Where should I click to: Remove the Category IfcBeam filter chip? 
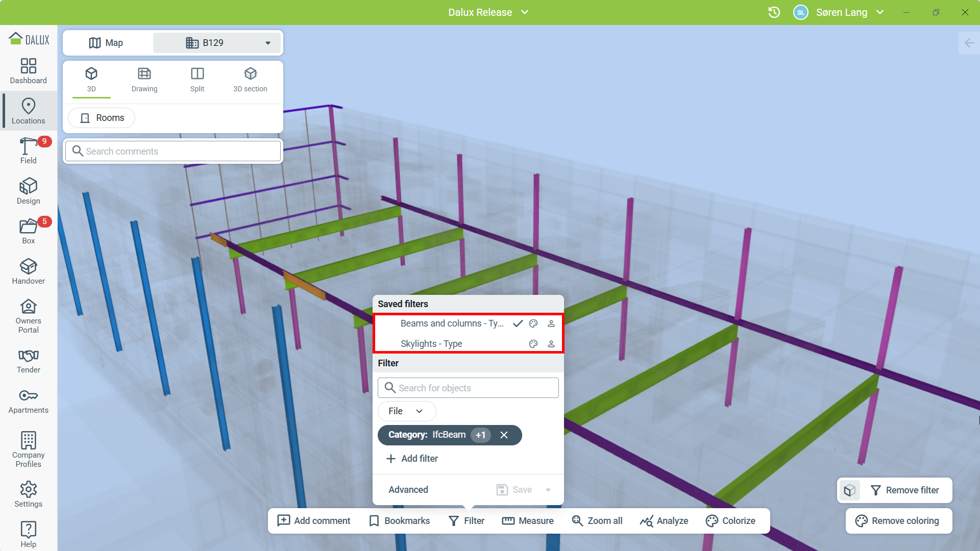tap(504, 435)
